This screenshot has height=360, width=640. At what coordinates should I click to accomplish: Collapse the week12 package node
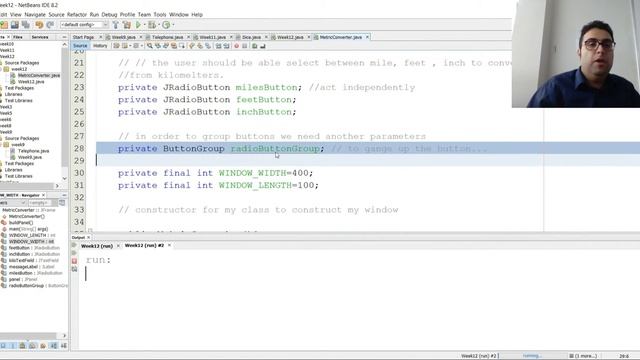click(1, 69)
